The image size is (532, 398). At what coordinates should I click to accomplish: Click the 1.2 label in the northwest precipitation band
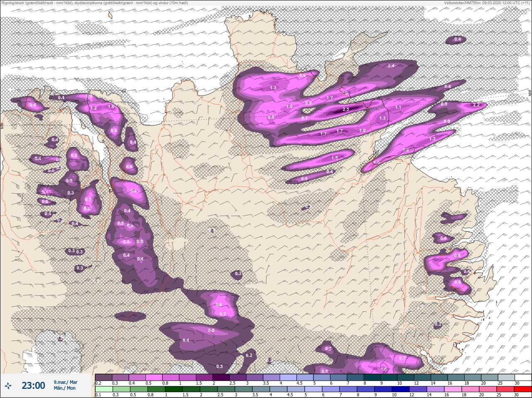94,108
